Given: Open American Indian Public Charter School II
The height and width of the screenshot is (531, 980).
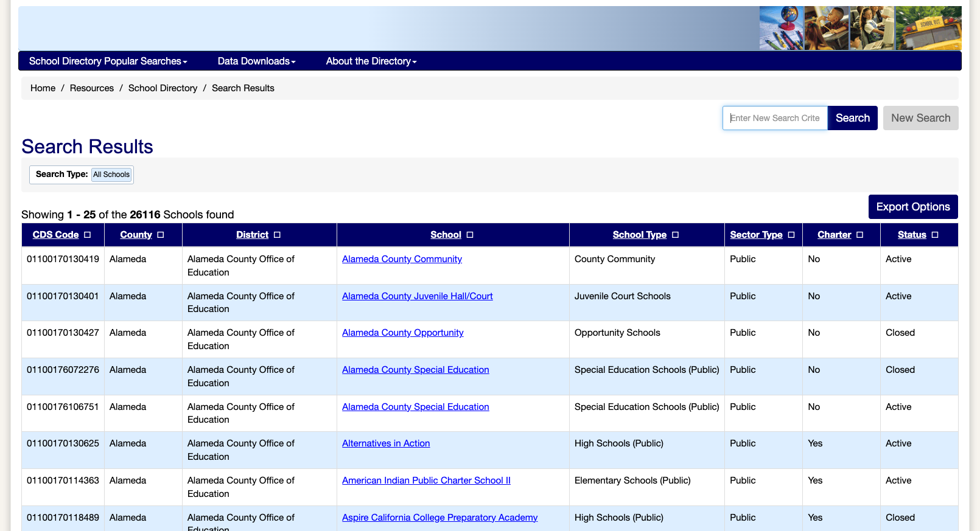Looking at the screenshot, I should point(426,481).
